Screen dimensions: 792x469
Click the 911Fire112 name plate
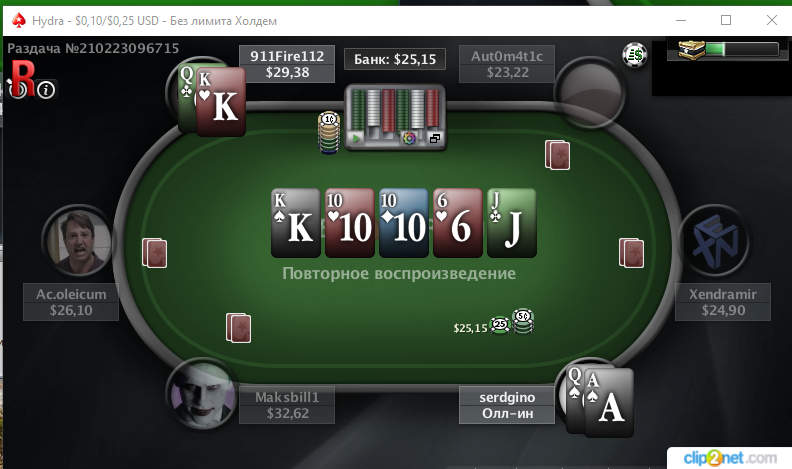(x=287, y=64)
